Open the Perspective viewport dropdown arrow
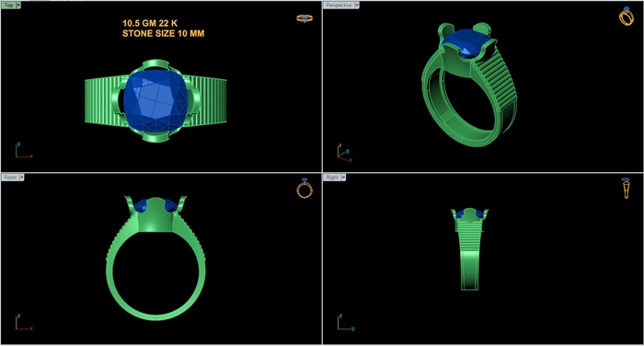This screenshot has height=346, width=644. coord(357,6)
